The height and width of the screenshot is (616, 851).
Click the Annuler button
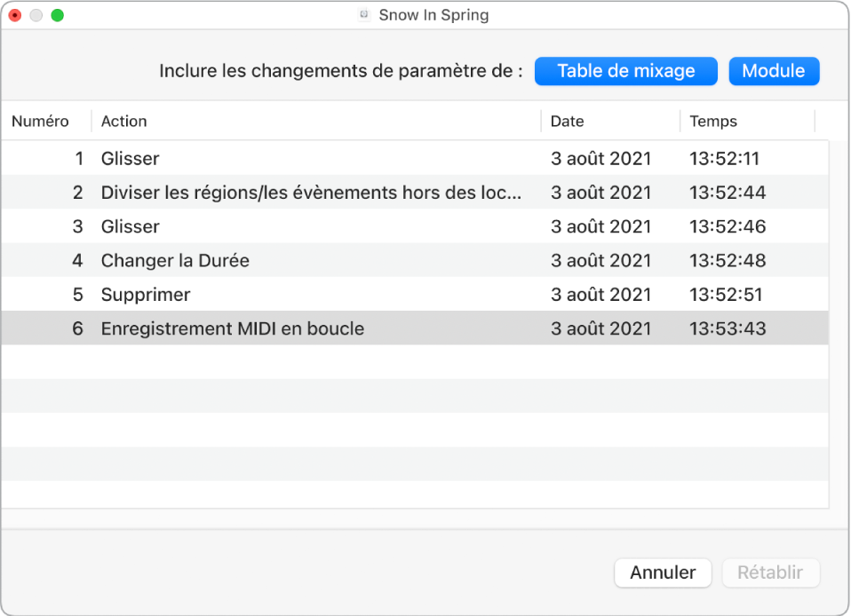663,573
